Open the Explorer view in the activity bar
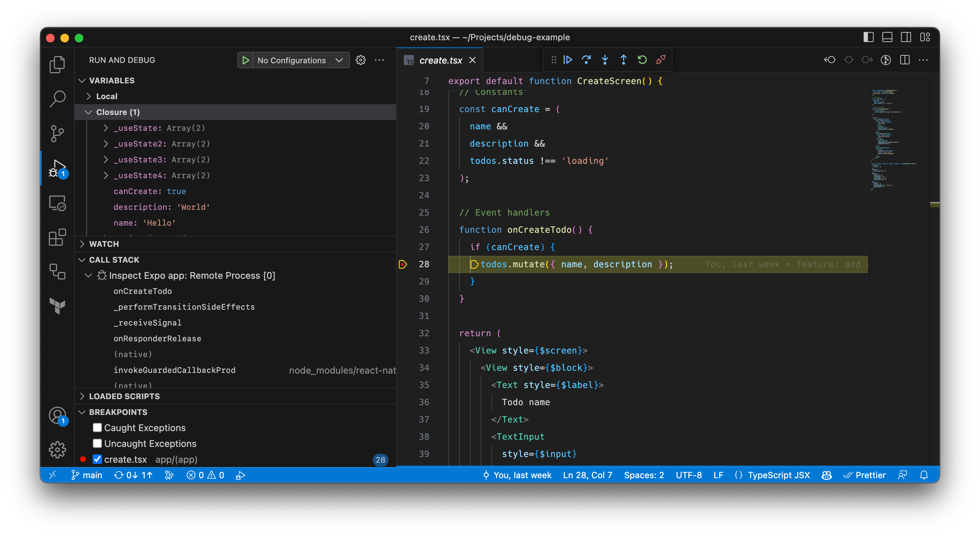The height and width of the screenshot is (536, 980). (x=57, y=64)
